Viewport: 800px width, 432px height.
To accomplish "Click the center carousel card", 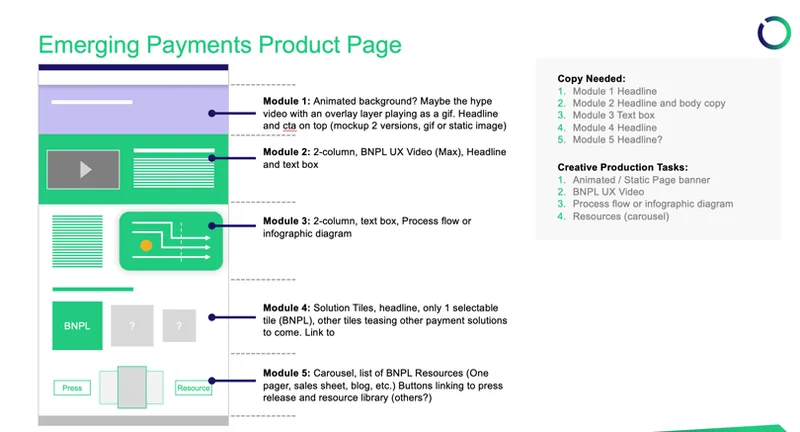I will 132,387.
